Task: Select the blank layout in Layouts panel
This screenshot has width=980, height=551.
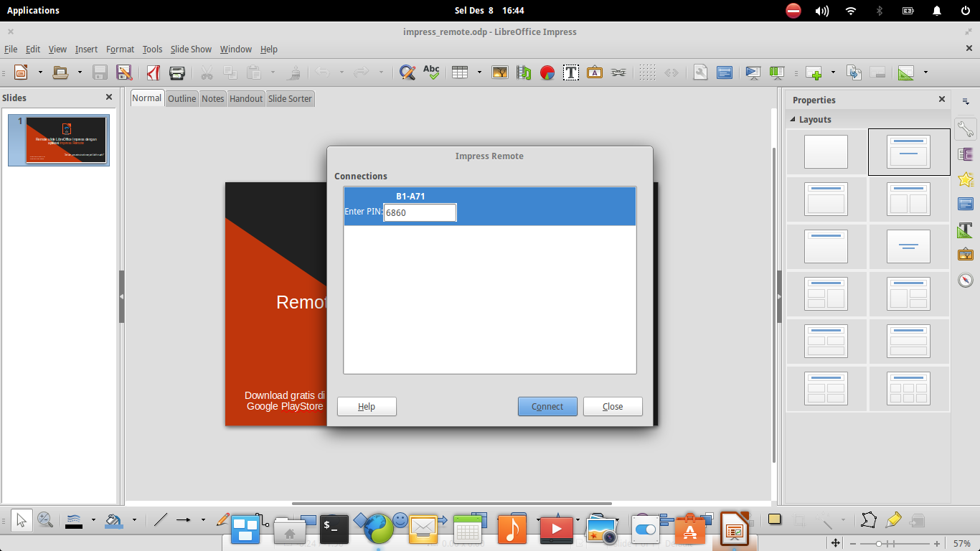Action: point(826,151)
